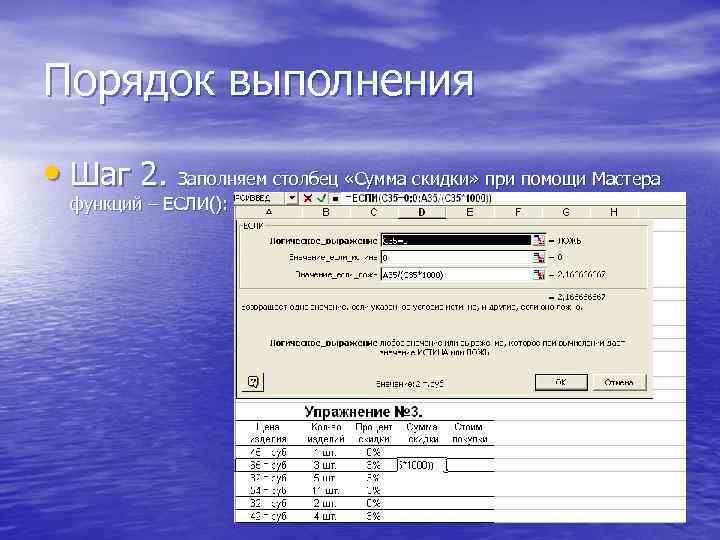Click the Отмена button
Screen dimensions: 720x540
pyautogui.click(x=619, y=382)
